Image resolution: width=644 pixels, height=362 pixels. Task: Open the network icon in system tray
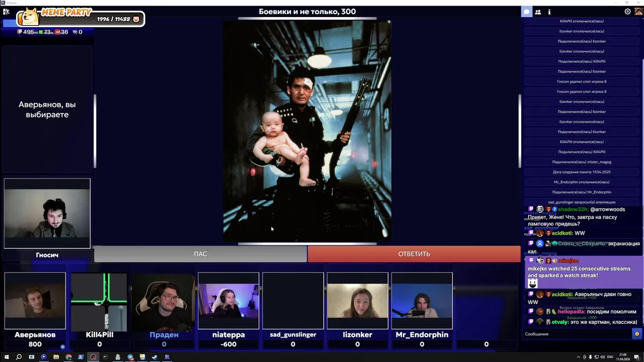pyautogui.click(x=596, y=357)
